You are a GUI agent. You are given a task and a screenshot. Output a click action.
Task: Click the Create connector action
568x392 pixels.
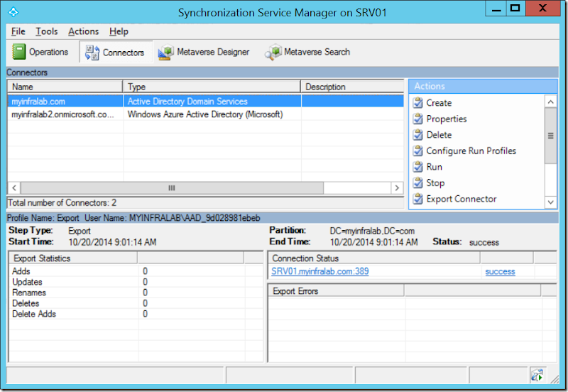[x=438, y=103]
